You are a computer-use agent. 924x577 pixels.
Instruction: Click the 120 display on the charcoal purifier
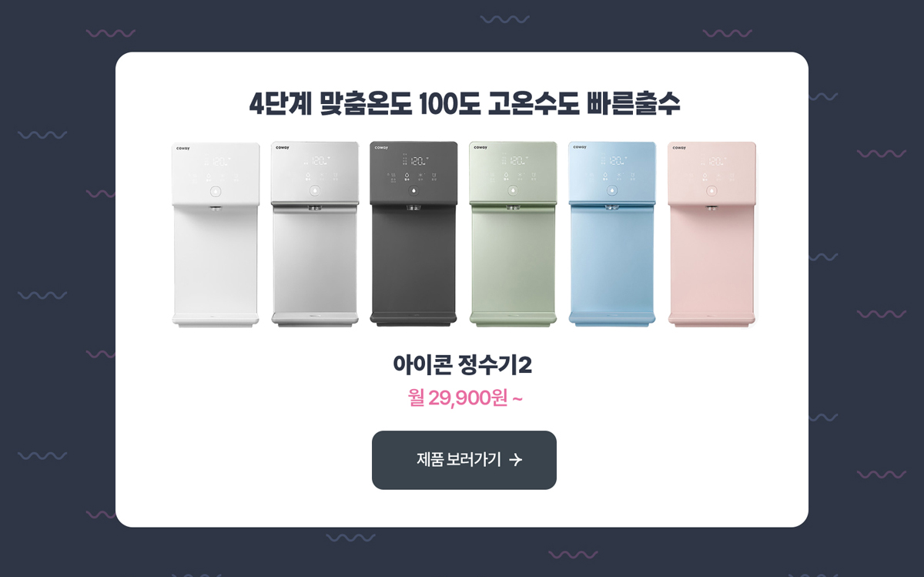pos(418,162)
